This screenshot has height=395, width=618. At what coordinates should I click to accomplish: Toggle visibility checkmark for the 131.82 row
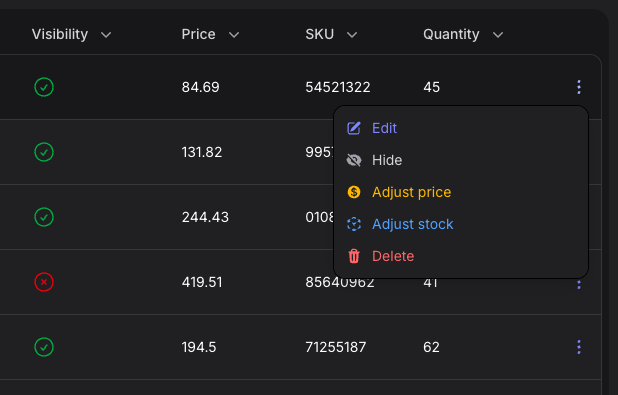[x=44, y=152]
